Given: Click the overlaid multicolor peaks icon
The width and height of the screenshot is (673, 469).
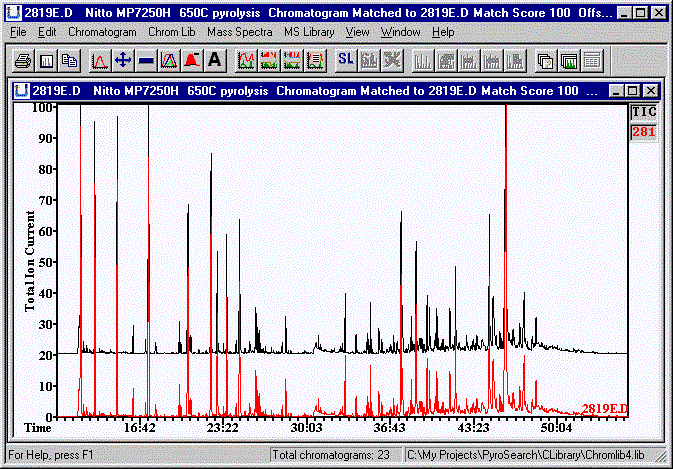Looking at the screenshot, I should point(169,61).
